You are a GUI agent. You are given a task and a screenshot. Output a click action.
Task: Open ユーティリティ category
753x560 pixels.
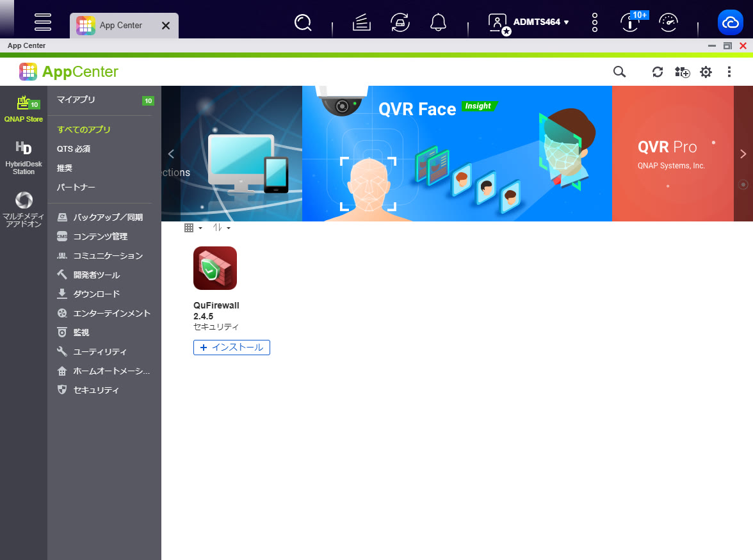[x=92, y=352]
